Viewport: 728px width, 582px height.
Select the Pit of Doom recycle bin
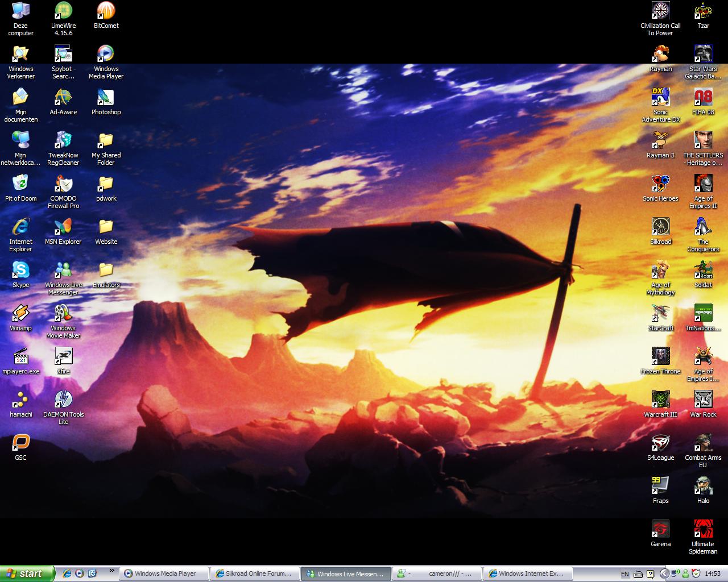[x=20, y=185]
